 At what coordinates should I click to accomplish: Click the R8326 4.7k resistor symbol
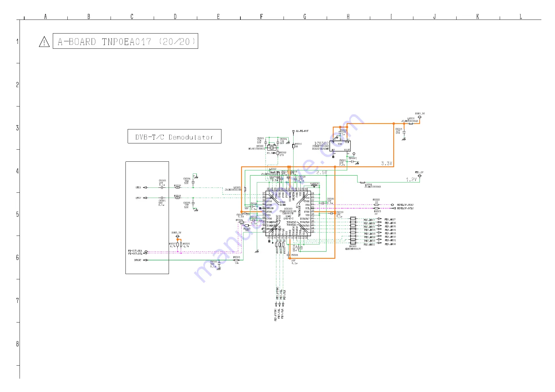tap(181, 245)
